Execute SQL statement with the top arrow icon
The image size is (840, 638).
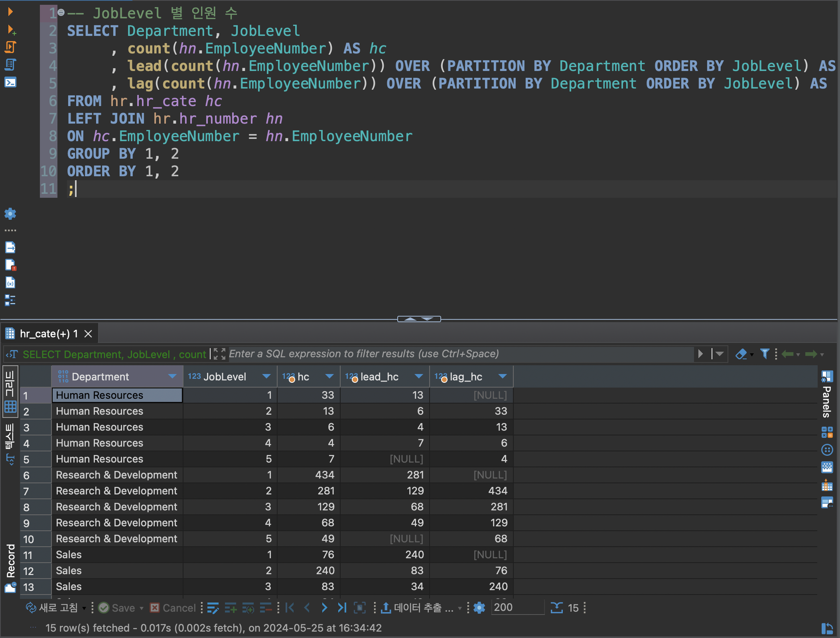pos(10,12)
